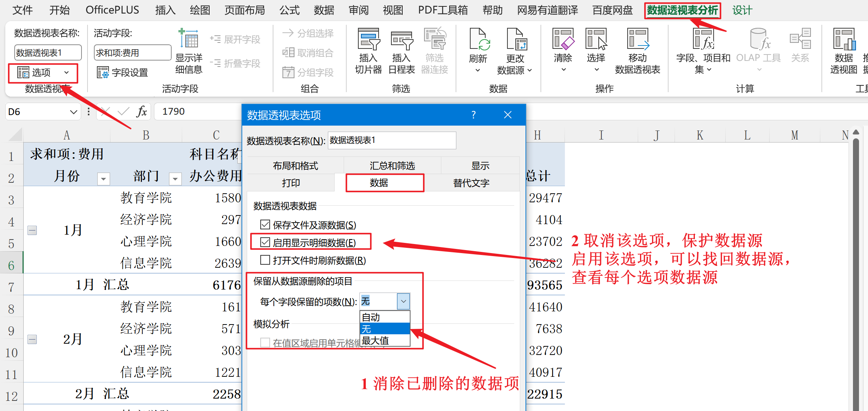Uncheck 启用显示明细数据 checkbox

tap(265, 243)
